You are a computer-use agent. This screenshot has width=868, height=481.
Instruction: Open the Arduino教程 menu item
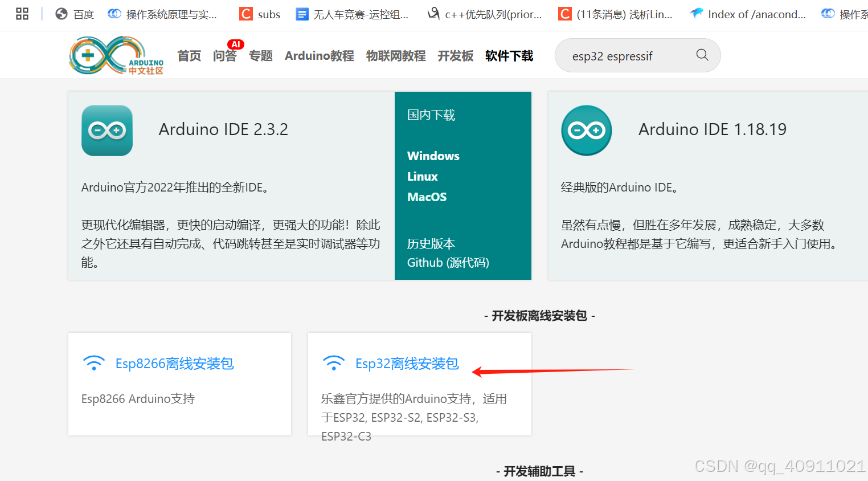tap(319, 56)
